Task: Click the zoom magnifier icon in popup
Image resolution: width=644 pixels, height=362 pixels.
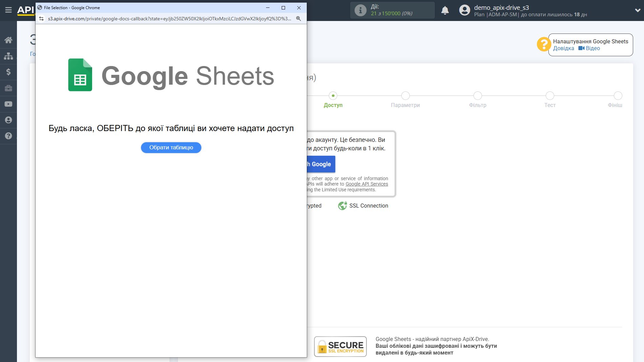Action: [299, 19]
